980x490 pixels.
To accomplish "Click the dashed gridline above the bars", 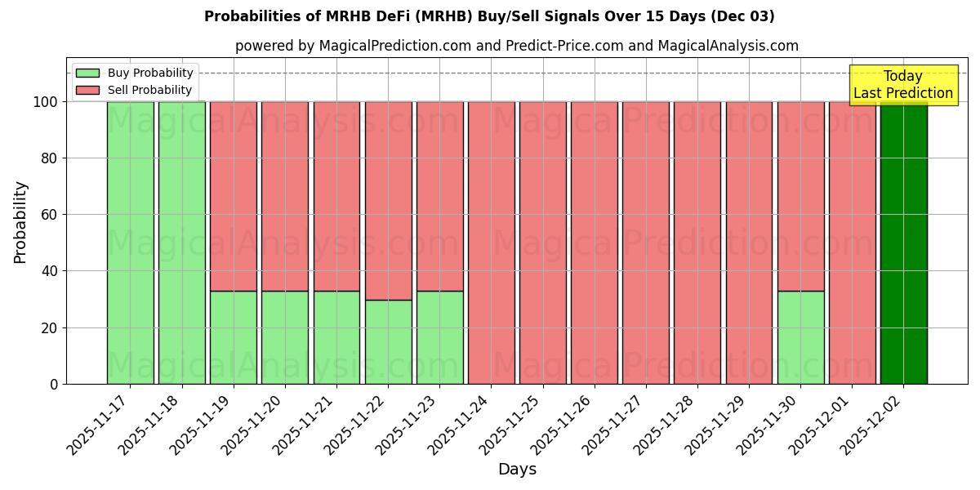I will 490,72.
